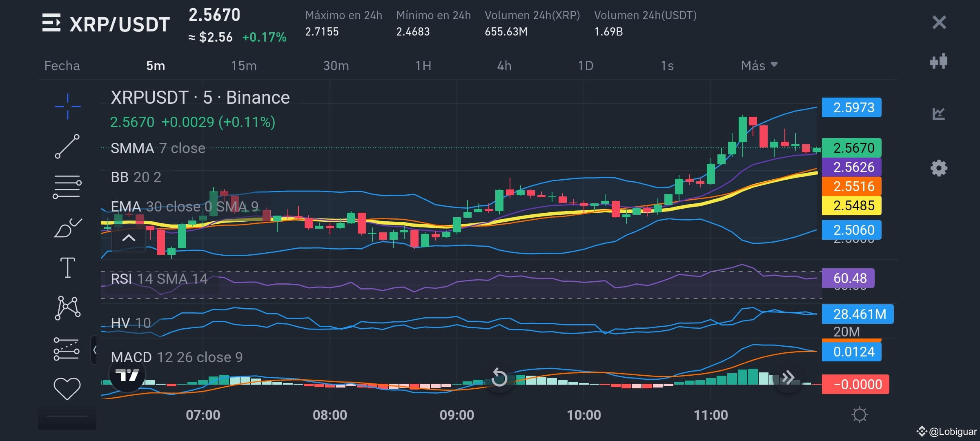Image resolution: width=980 pixels, height=441 pixels.
Task: Select the 1s timeframe
Action: (667, 66)
